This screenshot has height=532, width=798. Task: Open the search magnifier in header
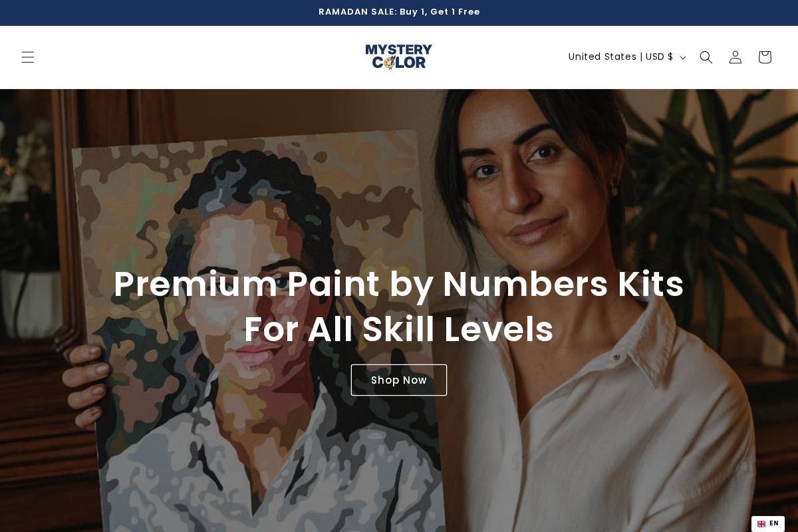[706, 57]
